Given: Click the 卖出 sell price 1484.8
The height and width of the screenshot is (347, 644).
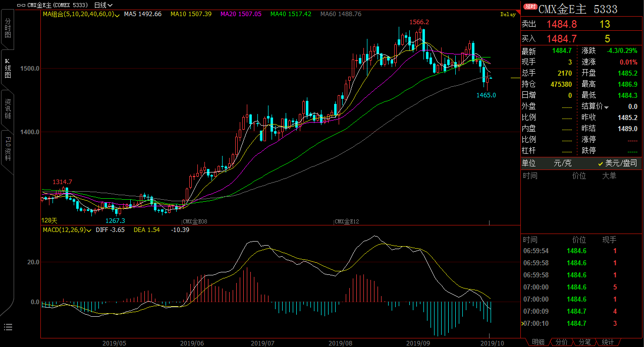Looking at the screenshot, I should [561, 24].
